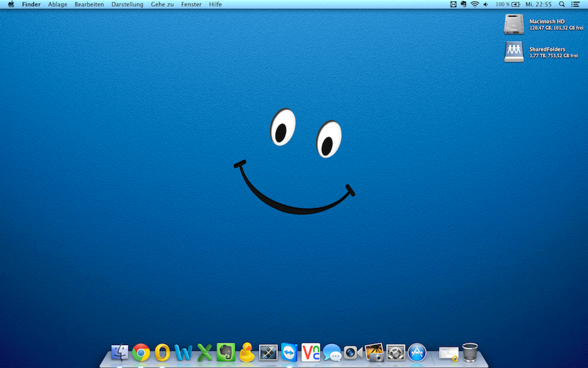Open the VNC viewer app in Dock

coord(311,352)
